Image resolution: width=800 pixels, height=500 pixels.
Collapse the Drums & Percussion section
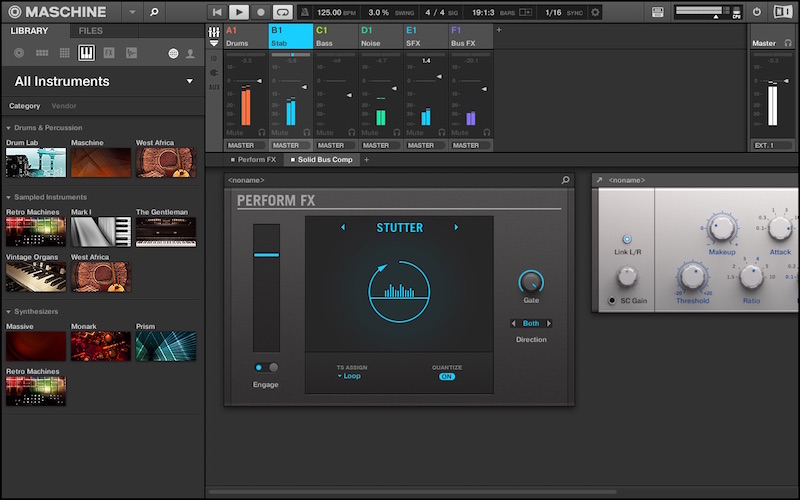point(9,128)
